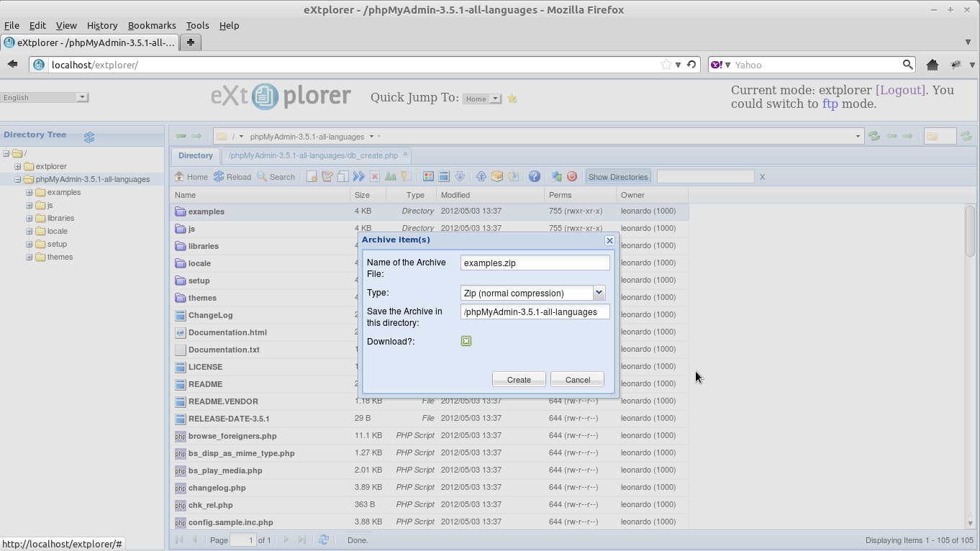
Task: Open the Firefox home page button
Action: point(933,65)
